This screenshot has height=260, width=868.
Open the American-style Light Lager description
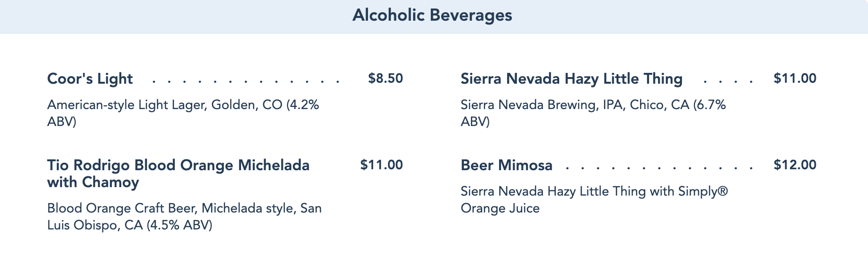[x=183, y=113]
